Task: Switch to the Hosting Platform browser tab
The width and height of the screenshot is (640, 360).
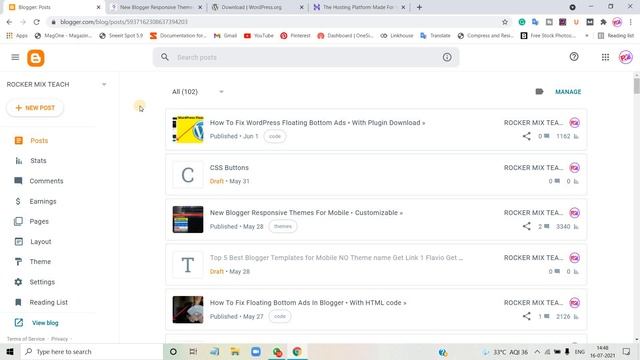Action: [359, 7]
